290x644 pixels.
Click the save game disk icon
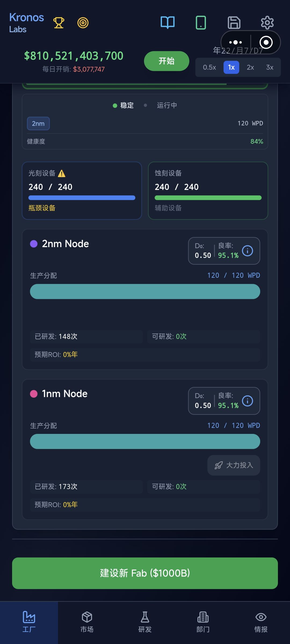234,23
